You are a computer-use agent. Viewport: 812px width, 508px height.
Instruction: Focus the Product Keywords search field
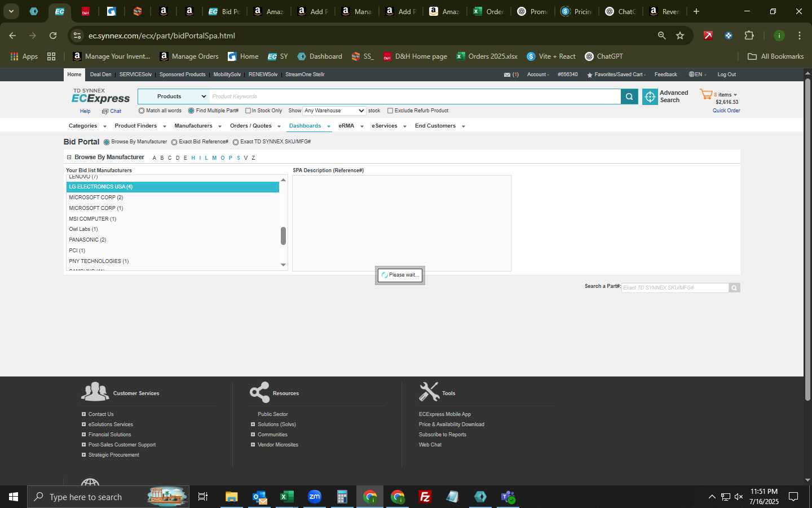tap(415, 97)
